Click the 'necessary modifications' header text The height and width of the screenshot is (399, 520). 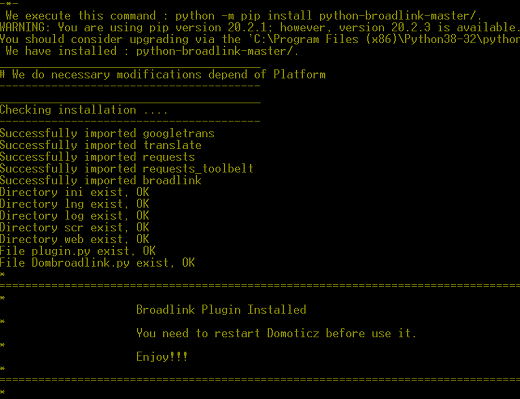pyautogui.click(x=163, y=74)
